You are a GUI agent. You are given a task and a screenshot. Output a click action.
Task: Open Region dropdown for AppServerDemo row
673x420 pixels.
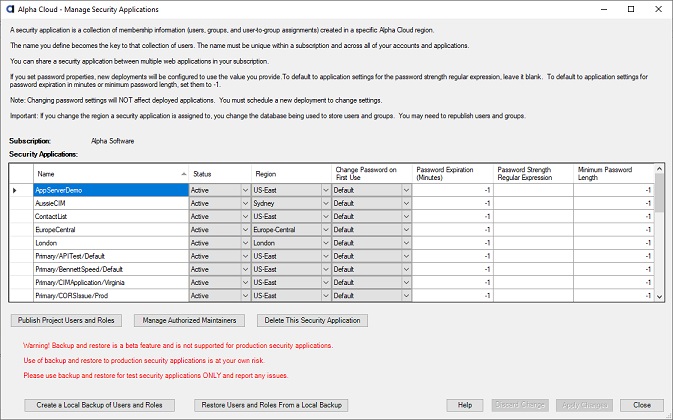pyautogui.click(x=326, y=190)
